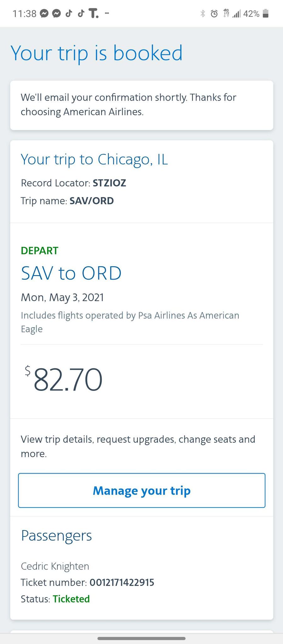Tap the 11:38 clock in status bar
The image size is (283, 644).
(x=25, y=14)
